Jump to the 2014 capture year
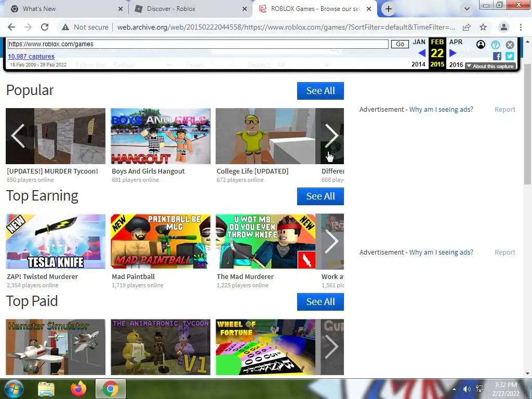The height and width of the screenshot is (399, 532). 418,64
